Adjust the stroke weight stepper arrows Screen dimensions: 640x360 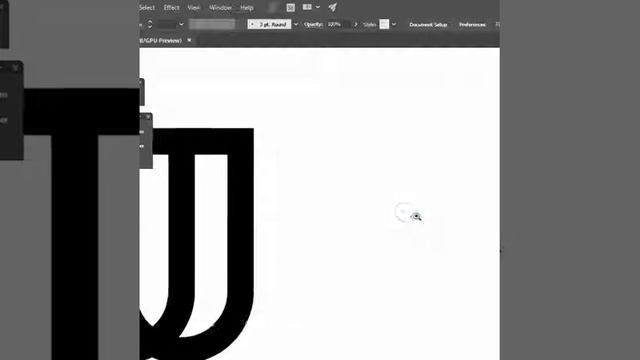[x=150, y=24]
